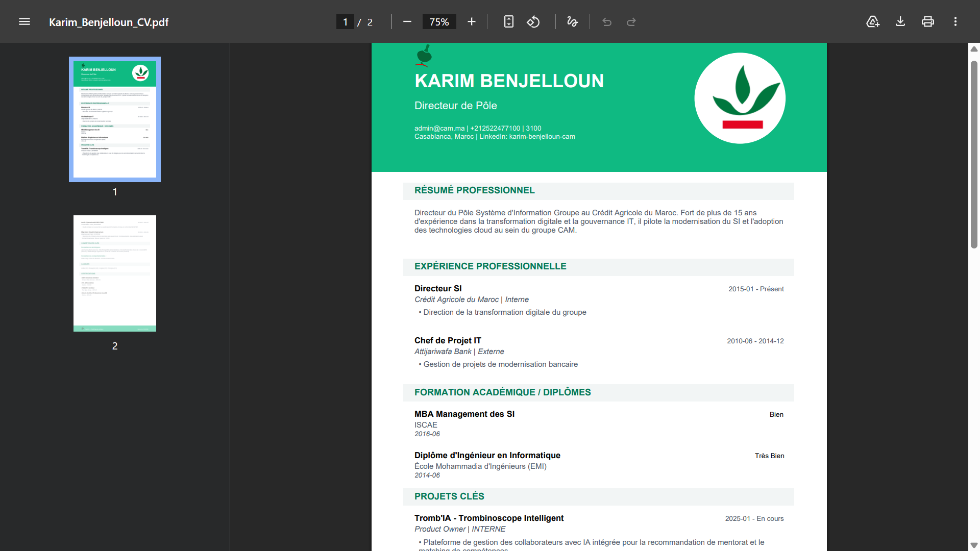Click the '2015-01 - Présent' date

(756, 289)
